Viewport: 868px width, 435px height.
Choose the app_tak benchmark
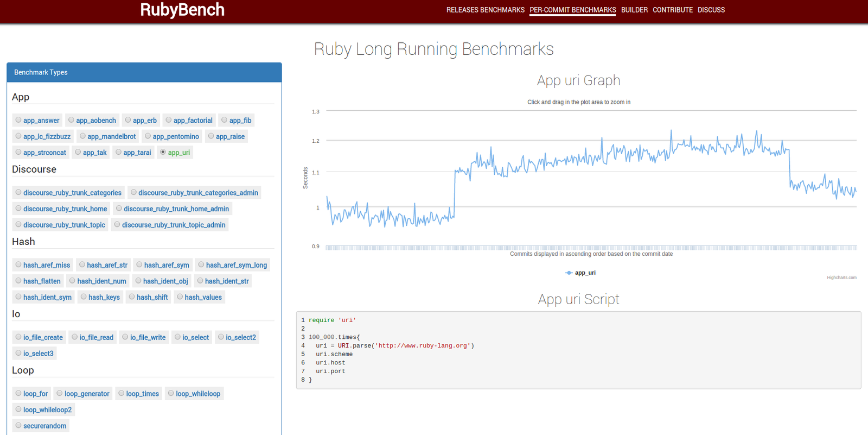point(91,153)
